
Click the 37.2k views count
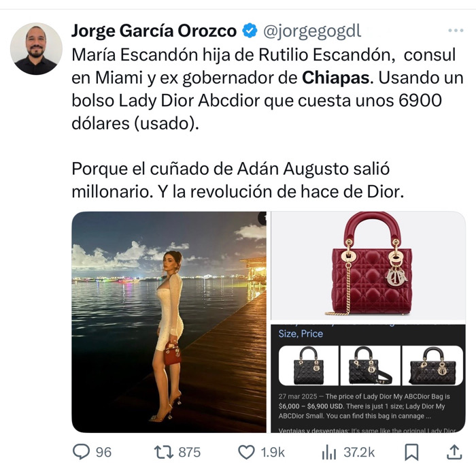pyautogui.click(x=359, y=452)
